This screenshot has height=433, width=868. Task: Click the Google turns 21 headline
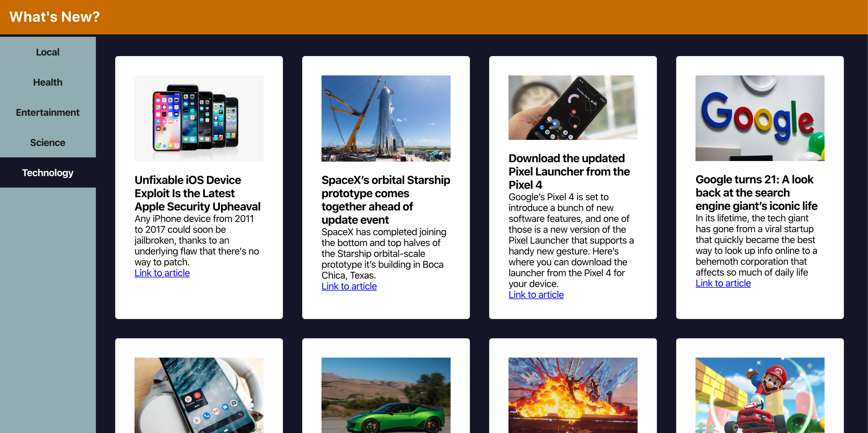(756, 192)
